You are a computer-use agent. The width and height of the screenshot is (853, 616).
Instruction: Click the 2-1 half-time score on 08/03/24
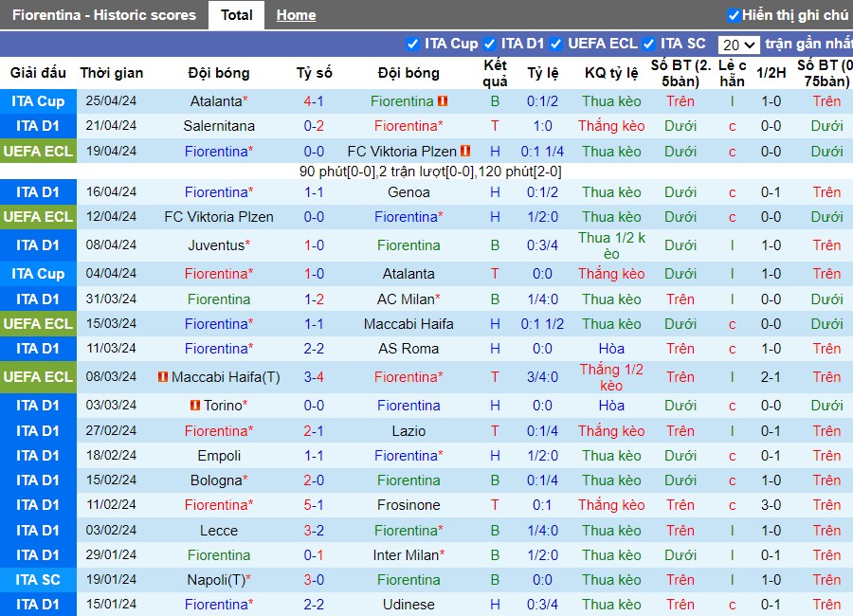(771, 376)
